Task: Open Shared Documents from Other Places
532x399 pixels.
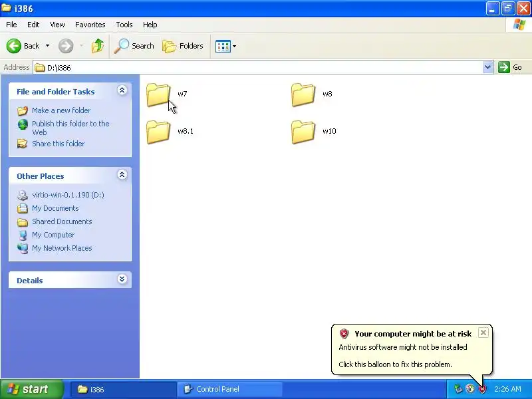Action: [x=62, y=221]
